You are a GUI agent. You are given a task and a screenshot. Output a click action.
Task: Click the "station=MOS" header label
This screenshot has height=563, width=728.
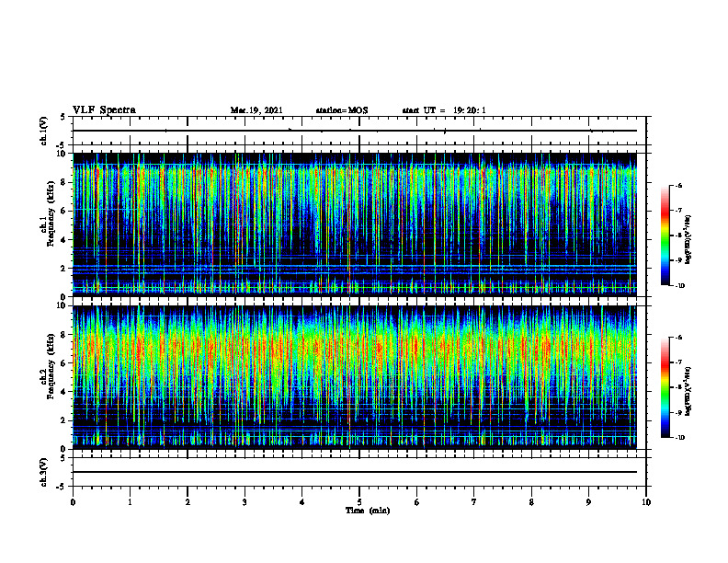[x=342, y=110]
